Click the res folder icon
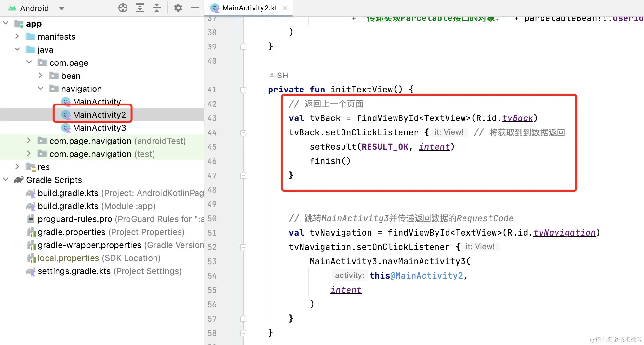 click(31, 167)
